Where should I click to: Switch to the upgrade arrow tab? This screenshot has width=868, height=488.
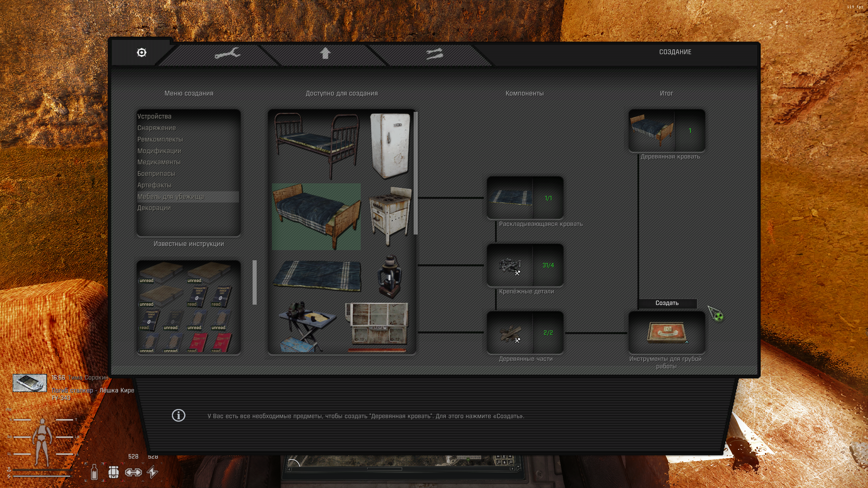click(325, 54)
